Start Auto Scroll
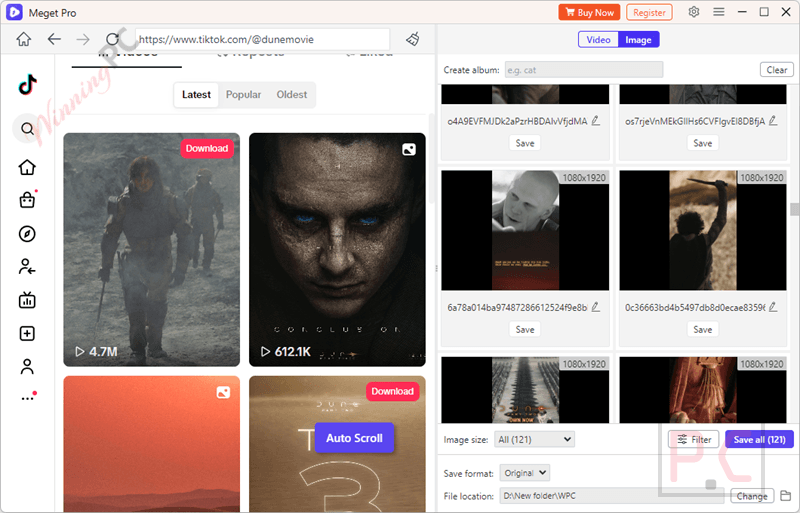This screenshot has width=800, height=513. pos(354,438)
